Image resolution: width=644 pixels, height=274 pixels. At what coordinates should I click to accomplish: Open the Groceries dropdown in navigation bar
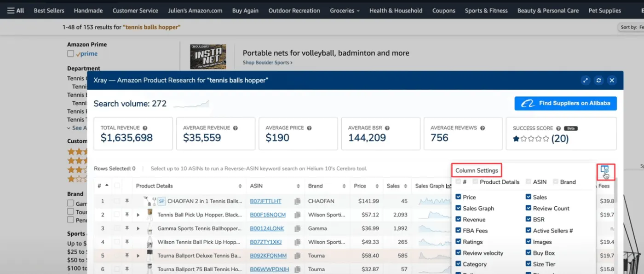click(345, 11)
